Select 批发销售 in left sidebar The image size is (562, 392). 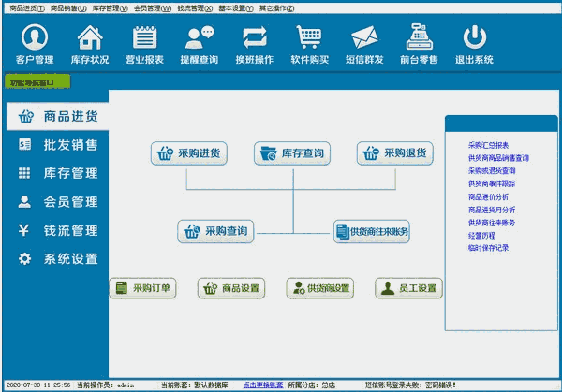(57, 145)
